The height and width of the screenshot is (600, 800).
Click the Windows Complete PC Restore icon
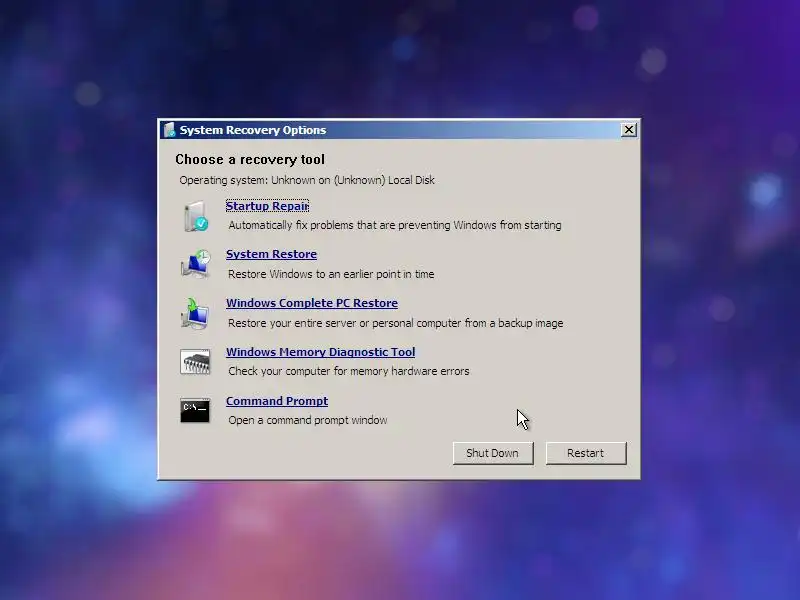click(x=195, y=313)
